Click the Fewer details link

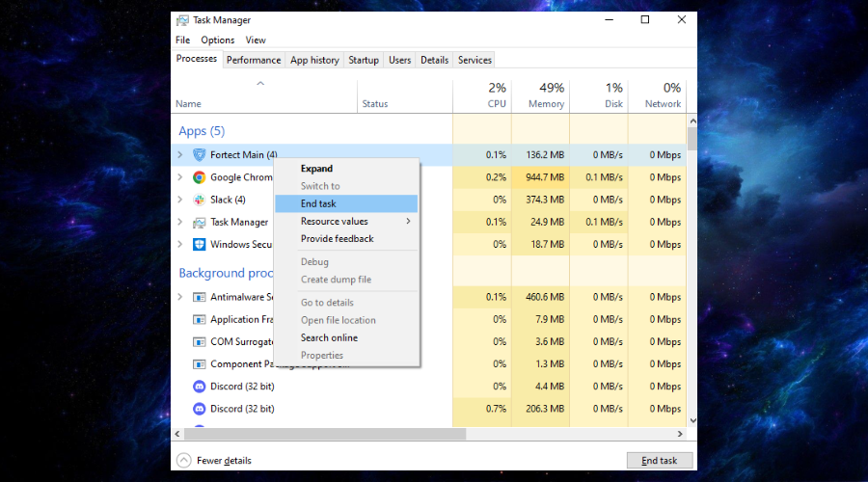[x=224, y=461]
